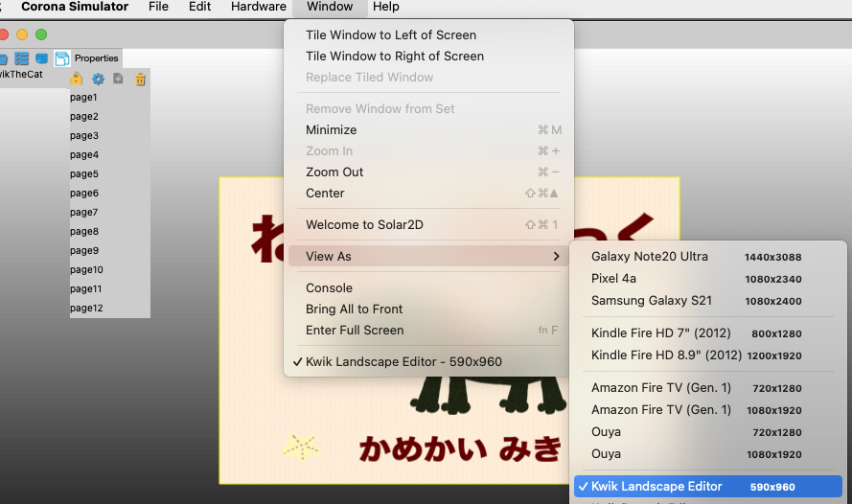Select page4 in the page list
The image size is (852, 504).
tap(84, 155)
